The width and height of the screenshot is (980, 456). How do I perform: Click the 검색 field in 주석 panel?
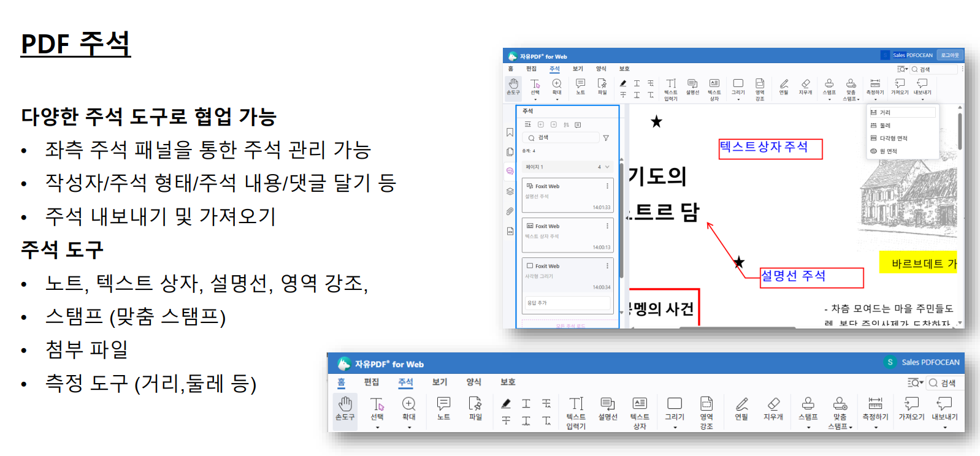coord(562,138)
